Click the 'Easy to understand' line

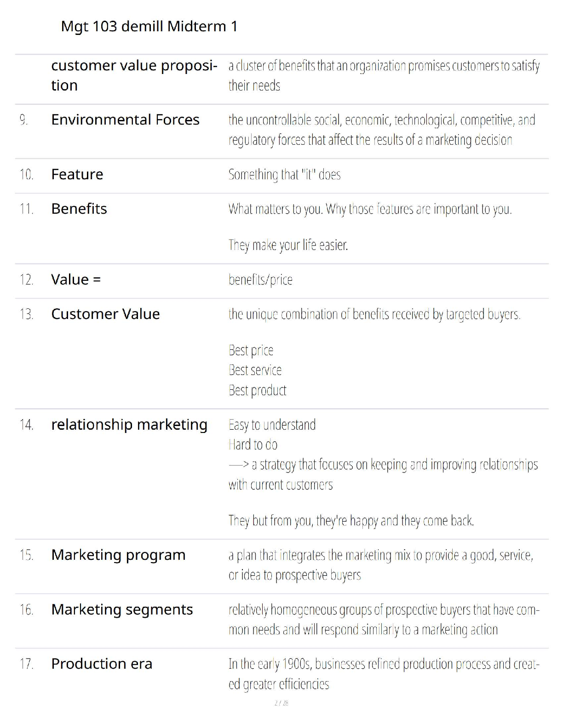[272, 425]
